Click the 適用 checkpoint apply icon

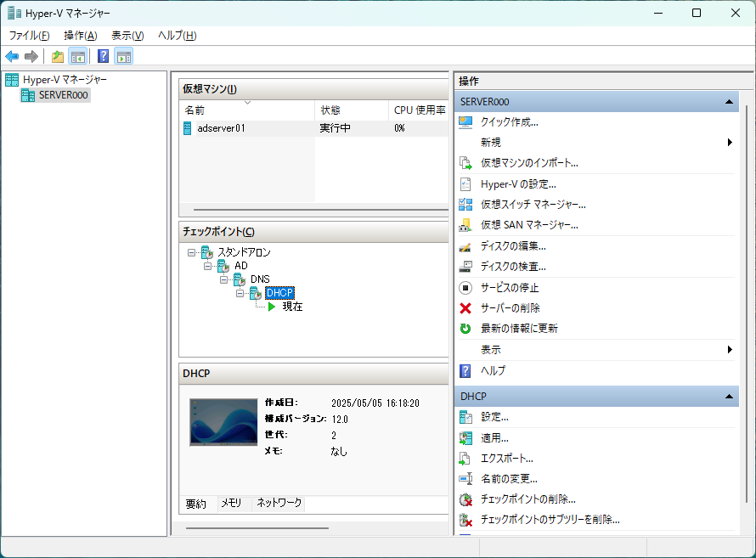[x=465, y=438]
